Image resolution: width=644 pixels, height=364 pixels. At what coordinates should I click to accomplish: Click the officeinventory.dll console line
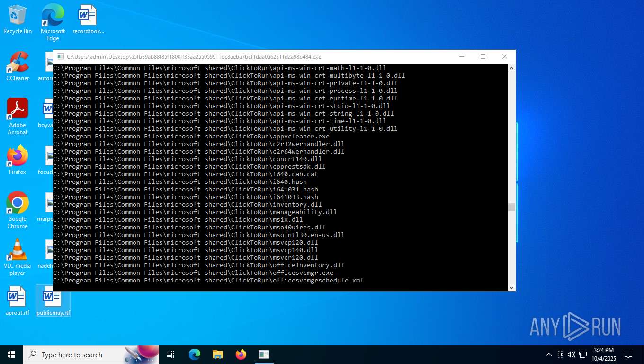click(x=199, y=265)
